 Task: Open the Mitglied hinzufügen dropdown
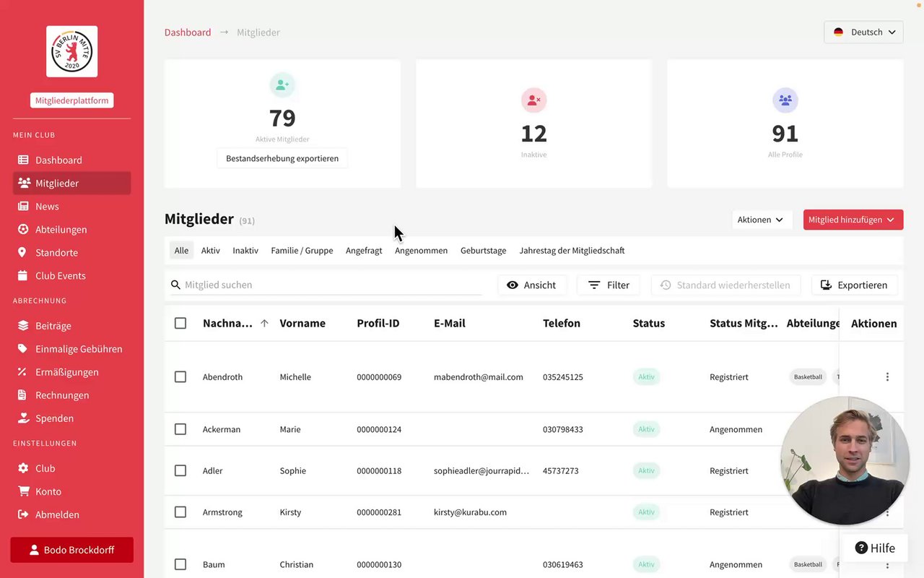tap(853, 220)
